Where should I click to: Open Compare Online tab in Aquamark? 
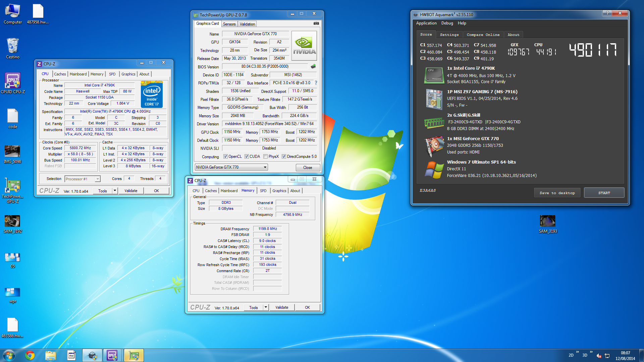click(483, 35)
